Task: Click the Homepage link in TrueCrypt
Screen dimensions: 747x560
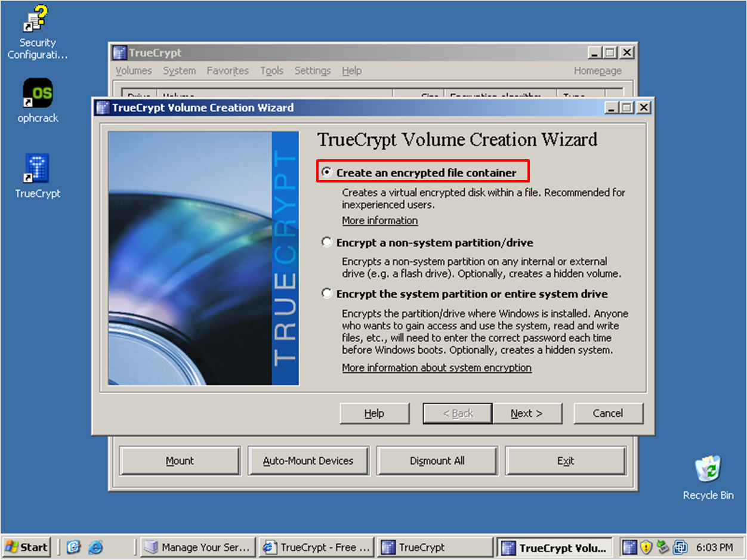Action: 598,70
